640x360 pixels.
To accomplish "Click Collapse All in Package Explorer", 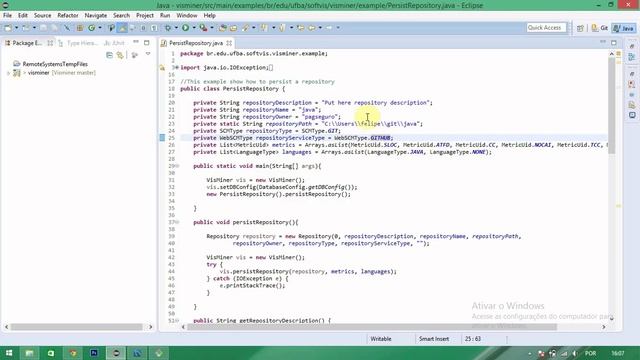I will pos(109,55).
